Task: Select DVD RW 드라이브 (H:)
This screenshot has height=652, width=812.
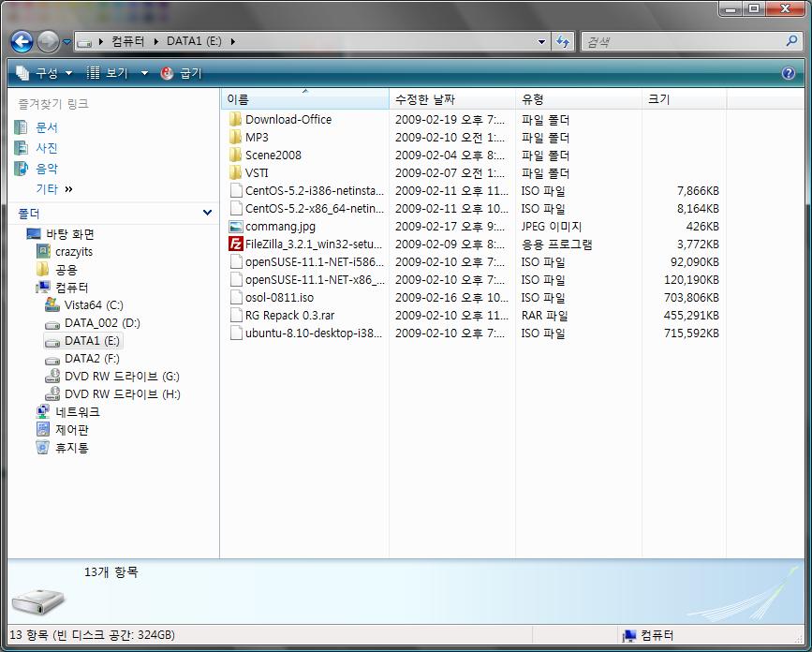Action: click(x=123, y=394)
